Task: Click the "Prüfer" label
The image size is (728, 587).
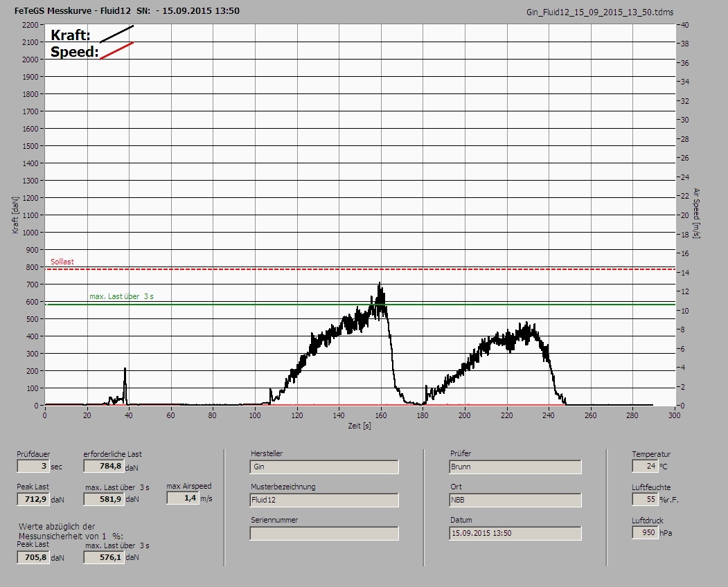Action: pos(460,453)
